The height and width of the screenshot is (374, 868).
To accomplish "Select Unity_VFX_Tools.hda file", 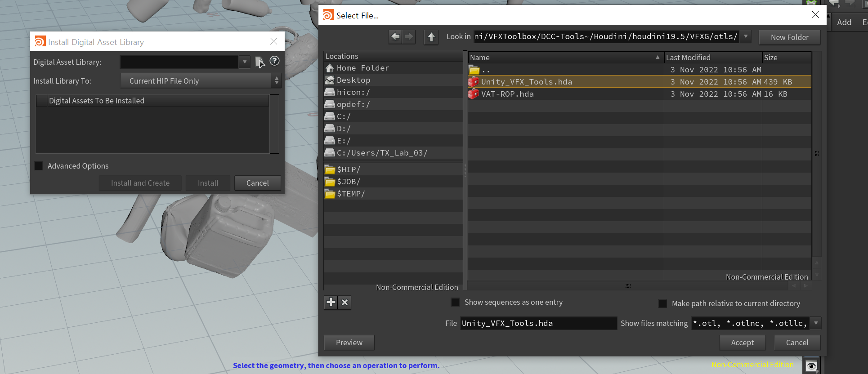I will click(x=640, y=82).
